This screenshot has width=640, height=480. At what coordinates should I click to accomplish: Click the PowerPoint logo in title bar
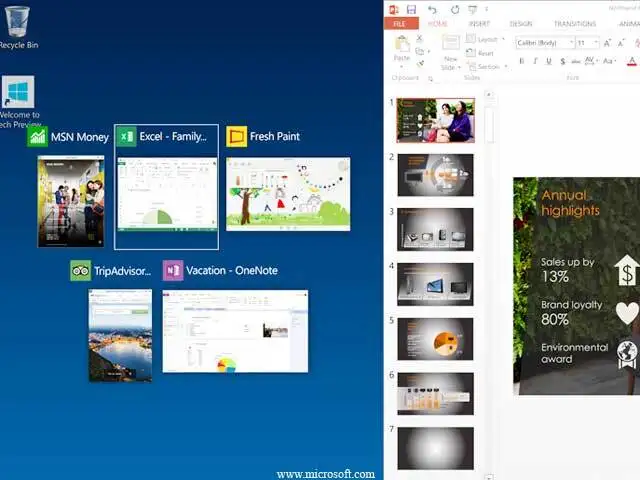click(x=394, y=9)
